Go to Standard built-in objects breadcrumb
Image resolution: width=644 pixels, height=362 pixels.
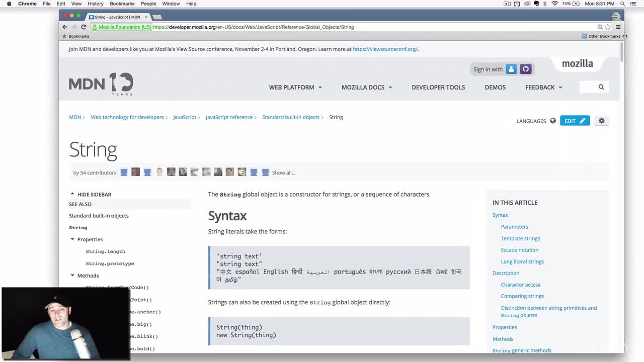point(291,117)
